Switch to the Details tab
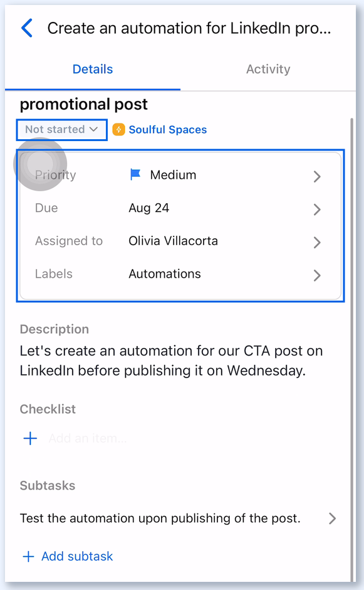364x590 pixels. point(93,69)
